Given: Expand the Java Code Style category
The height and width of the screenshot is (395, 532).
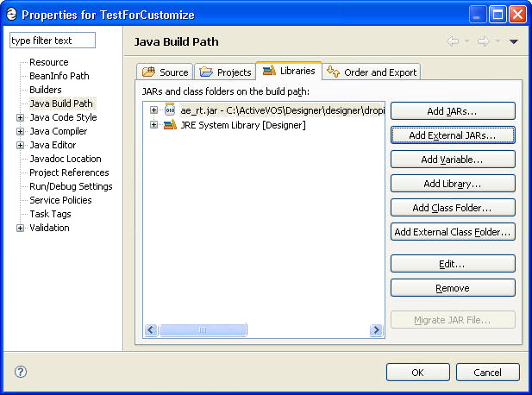Looking at the screenshot, I should click(20, 118).
